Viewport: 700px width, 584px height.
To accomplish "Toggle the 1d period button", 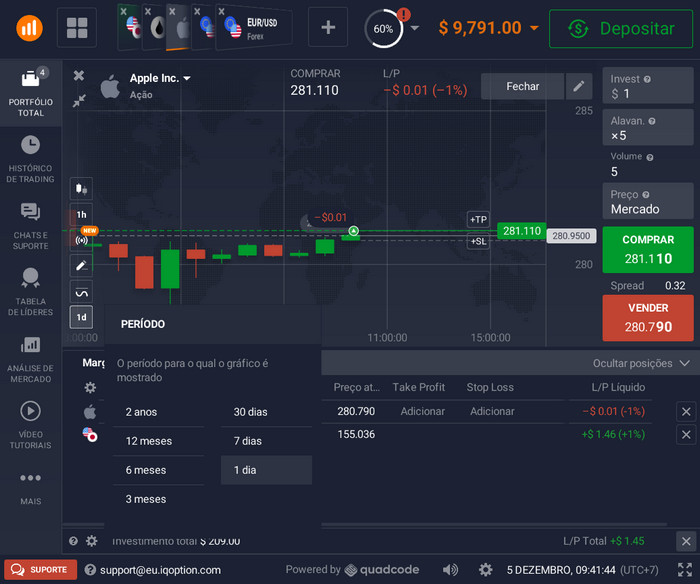I will (x=81, y=317).
